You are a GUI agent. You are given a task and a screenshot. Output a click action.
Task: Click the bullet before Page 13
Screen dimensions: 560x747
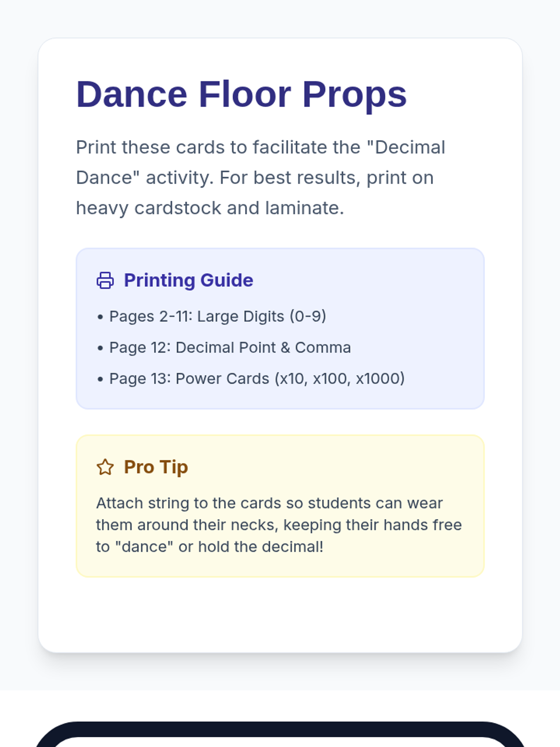(x=100, y=379)
